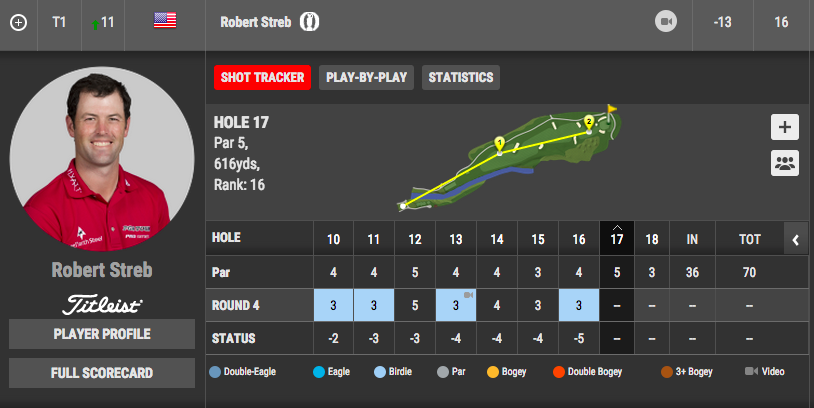Open the Statistics tab

(460, 78)
